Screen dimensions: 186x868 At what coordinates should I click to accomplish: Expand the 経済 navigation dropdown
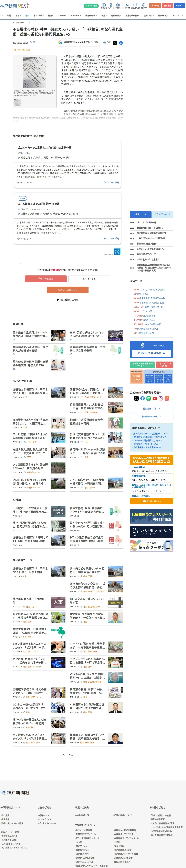click(x=51, y=15)
